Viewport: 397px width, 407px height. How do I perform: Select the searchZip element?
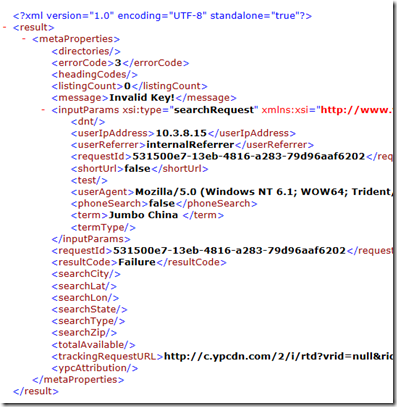pos(84,333)
